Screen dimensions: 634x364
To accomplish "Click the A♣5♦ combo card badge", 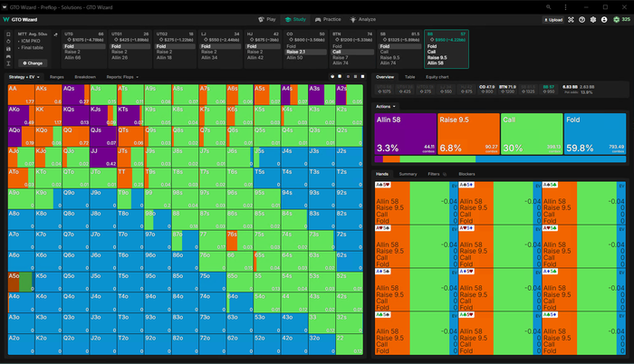I will 551,315.
